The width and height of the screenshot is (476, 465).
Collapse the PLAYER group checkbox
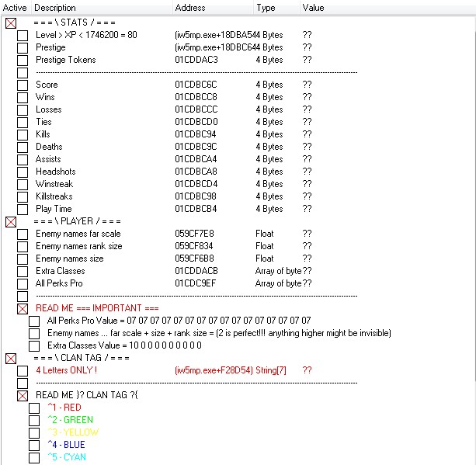[11, 222]
